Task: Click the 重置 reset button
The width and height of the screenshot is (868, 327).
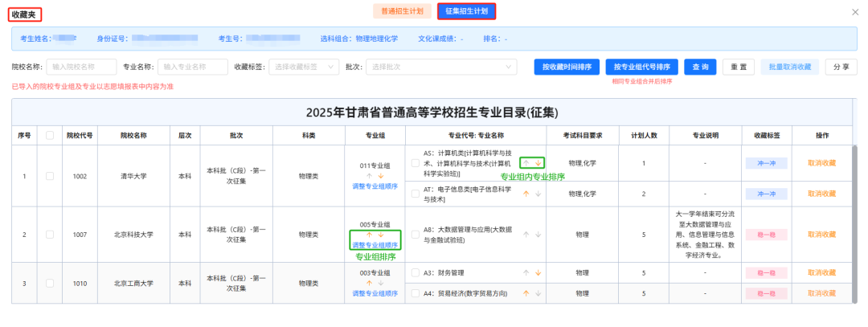Action: [739, 67]
